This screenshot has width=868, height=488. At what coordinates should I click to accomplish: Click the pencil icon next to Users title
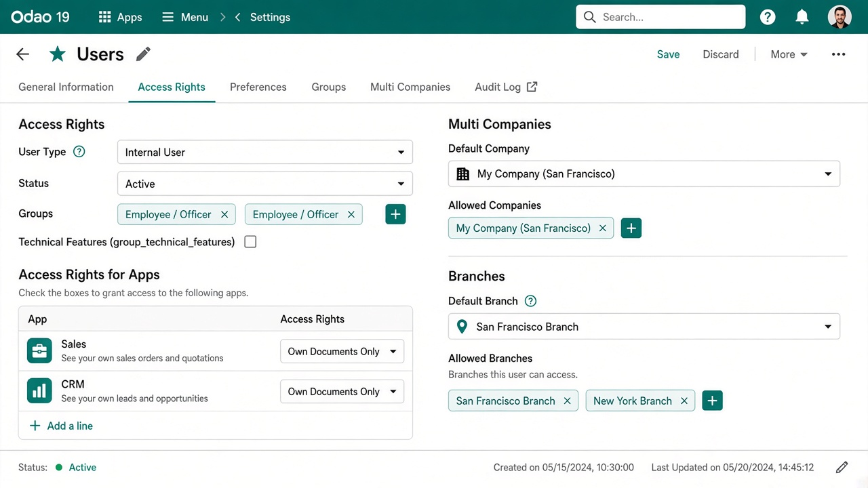[x=143, y=54]
